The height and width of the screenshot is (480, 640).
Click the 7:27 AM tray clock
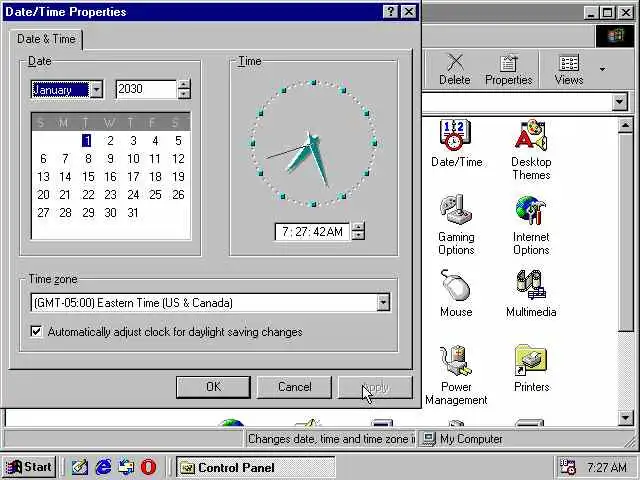tap(607, 467)
